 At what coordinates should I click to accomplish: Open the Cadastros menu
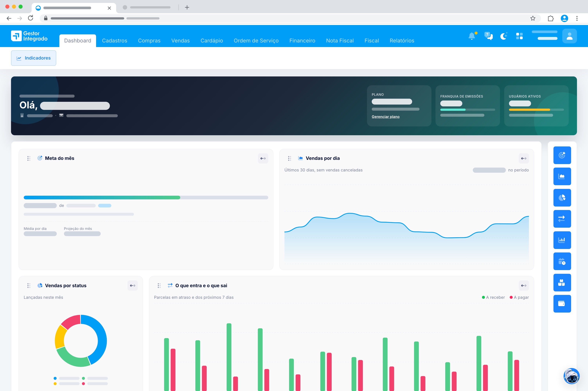pos(115,41)
